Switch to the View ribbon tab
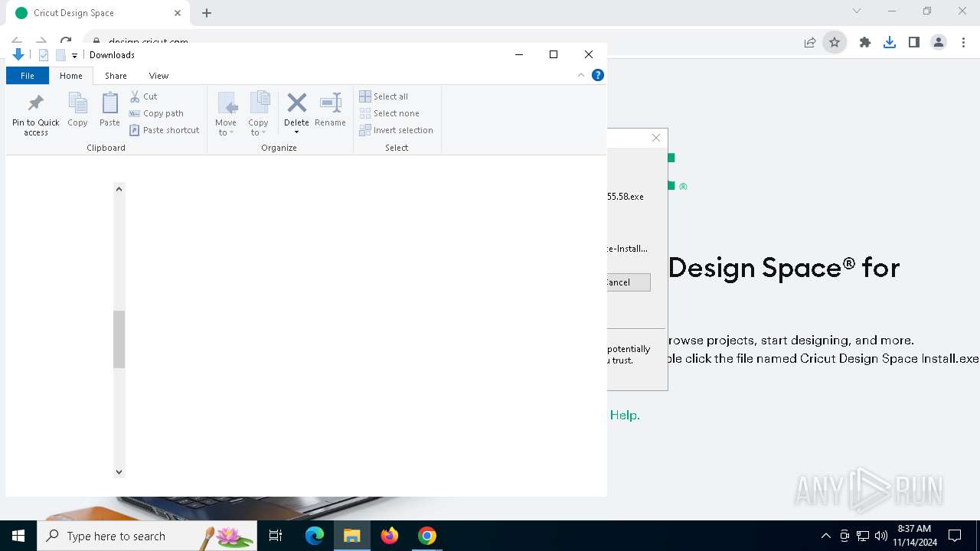Image resolution: width=980 pixels, height=551 pixels. (158, 76)
